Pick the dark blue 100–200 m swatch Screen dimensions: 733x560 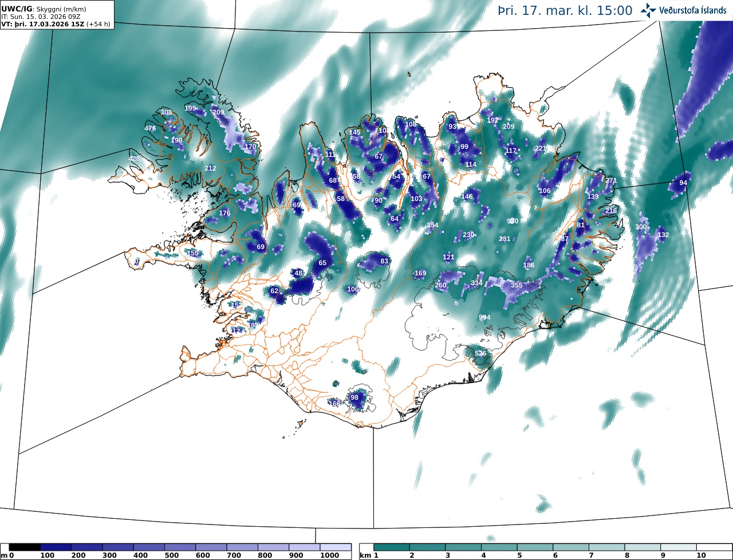pos(56,547)
